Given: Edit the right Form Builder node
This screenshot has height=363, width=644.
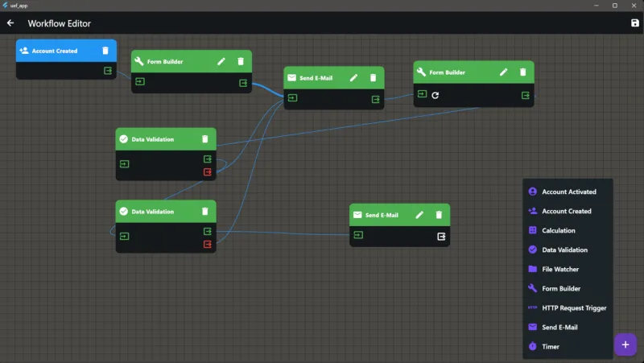Looking at the screenshot, I should 503,72.
